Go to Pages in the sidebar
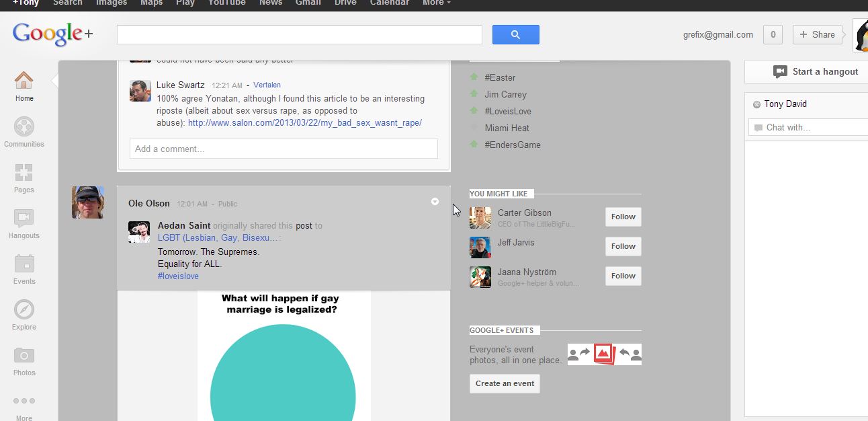 pos(24,178)
